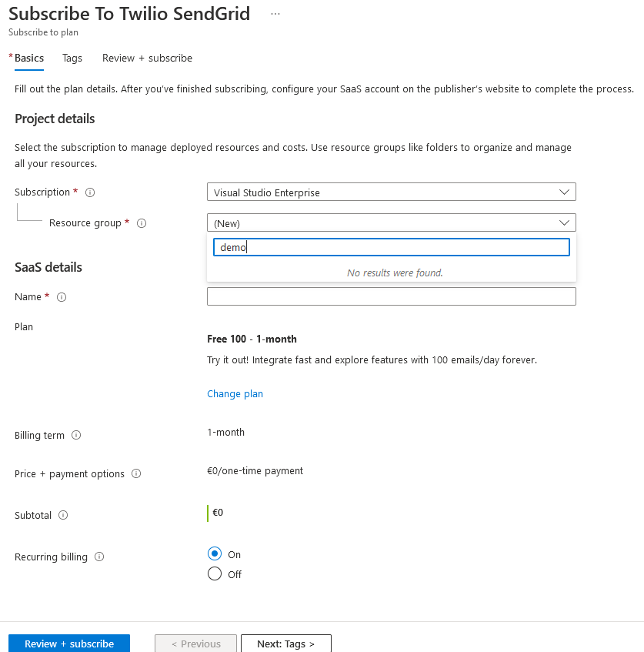
Task: Click the info icon next to Subtotal
Action: 62,515
